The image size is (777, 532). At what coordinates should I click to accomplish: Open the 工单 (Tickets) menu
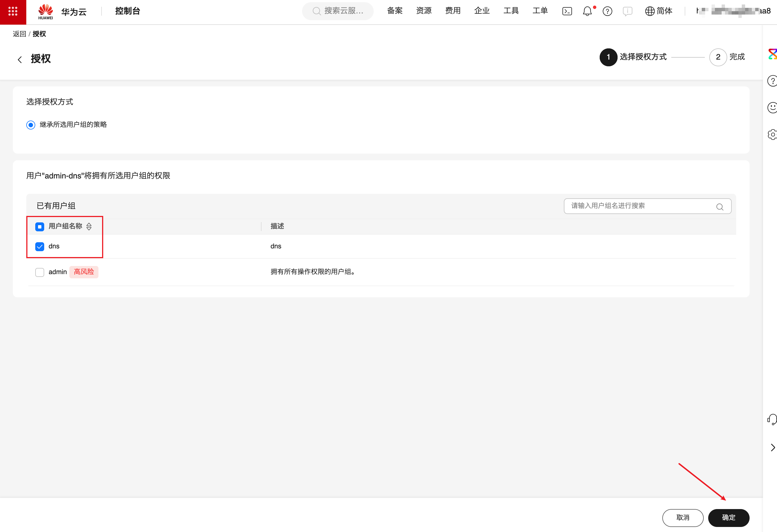pos(540,11)
